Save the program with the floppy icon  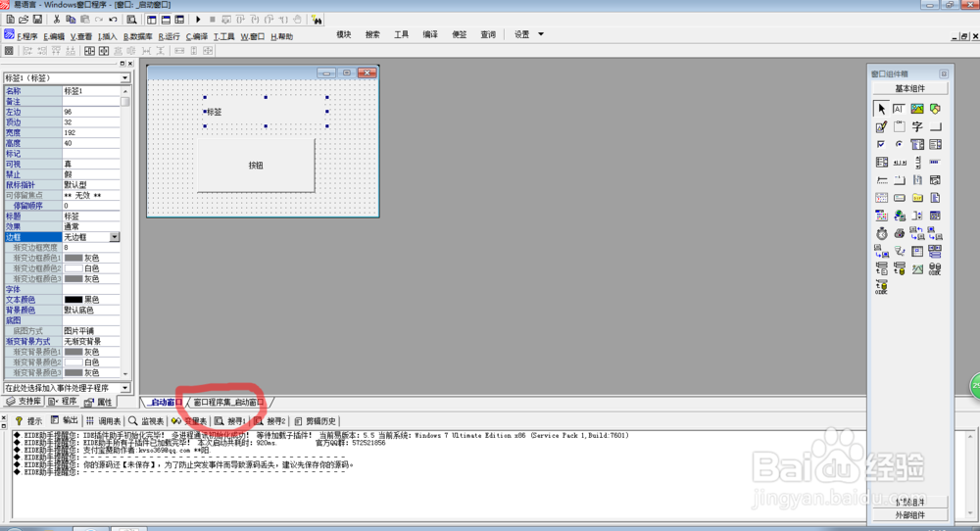click(x=37, y=20)
